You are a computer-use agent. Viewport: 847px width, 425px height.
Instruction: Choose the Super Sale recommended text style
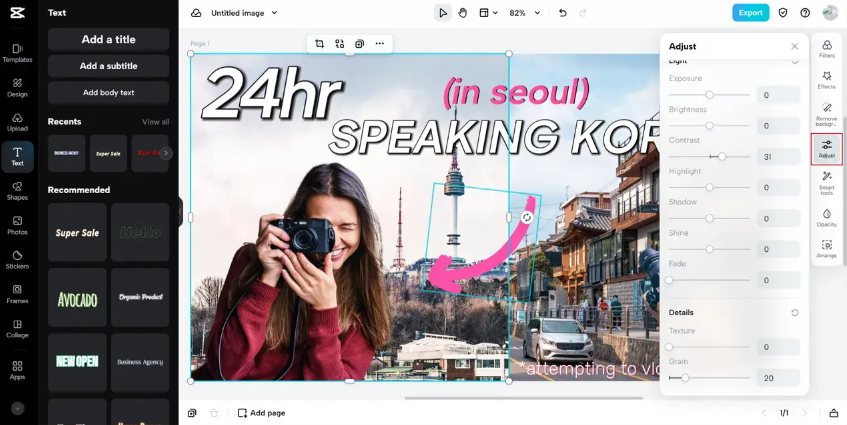tap(77, 233)
